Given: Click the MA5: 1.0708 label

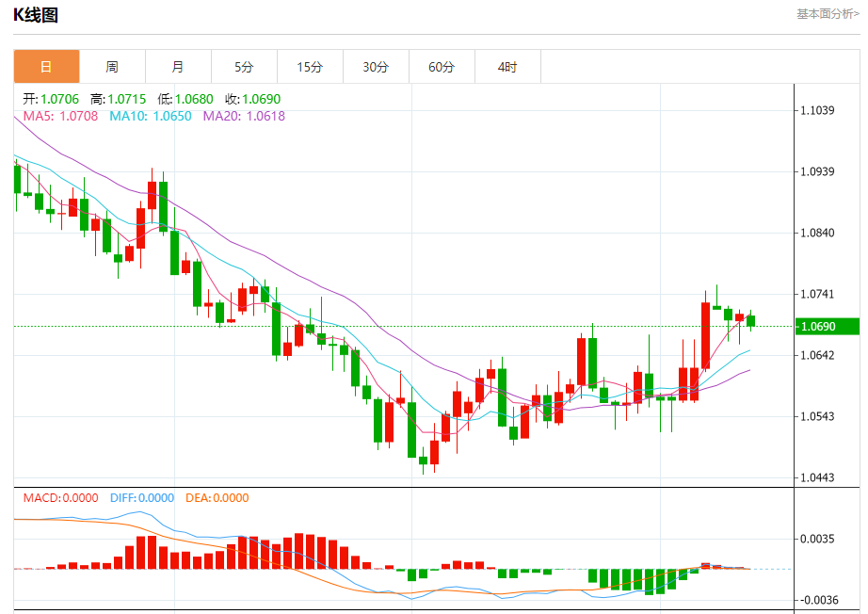Looking at the screenshot, I should (60, 116).
